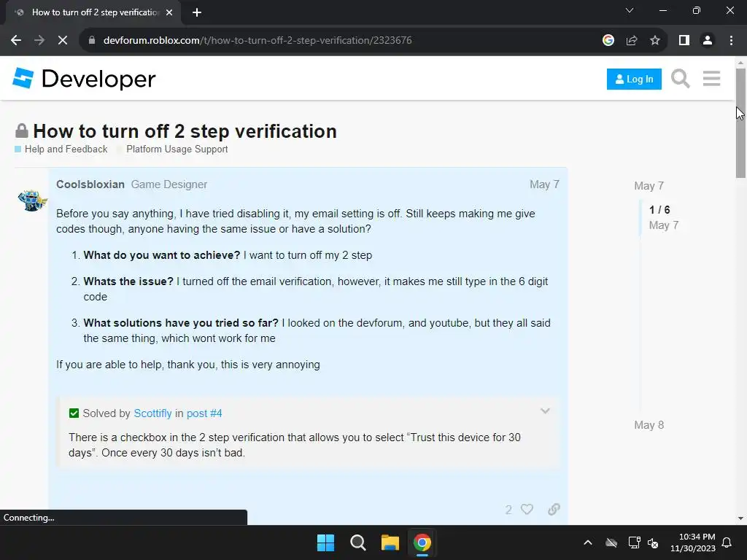Click the browser forward arrow
The width and height of the screenshot is (747, 560).
(39, 41)
